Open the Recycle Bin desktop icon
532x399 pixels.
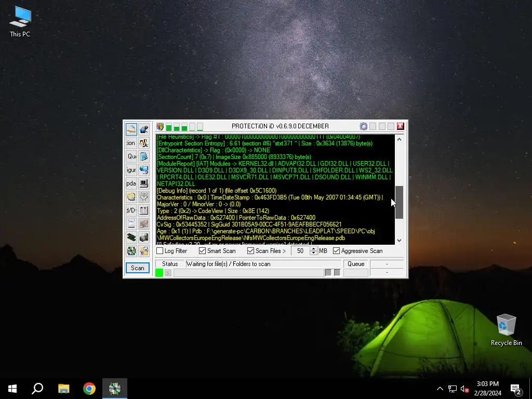tap(506, 330)
